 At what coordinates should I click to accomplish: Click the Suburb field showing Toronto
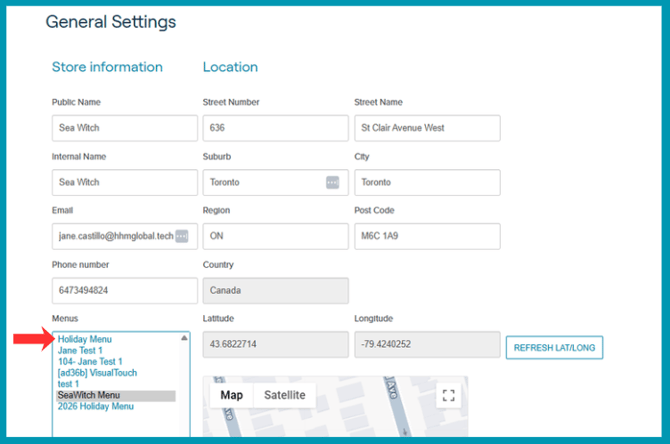click(x=276, y=182)
